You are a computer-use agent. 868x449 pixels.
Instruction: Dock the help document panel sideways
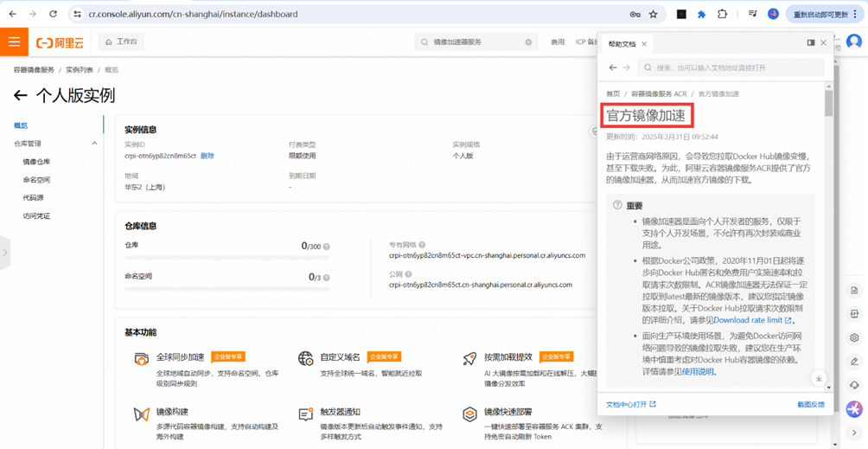[810, 42]
